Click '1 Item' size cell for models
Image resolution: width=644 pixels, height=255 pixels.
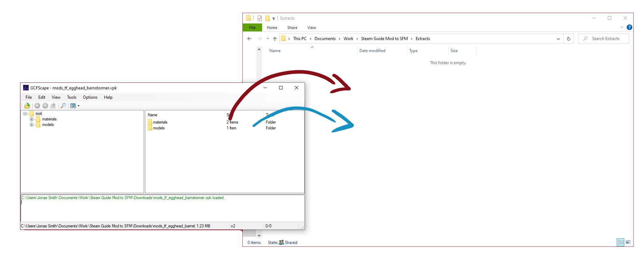[232, 128]
